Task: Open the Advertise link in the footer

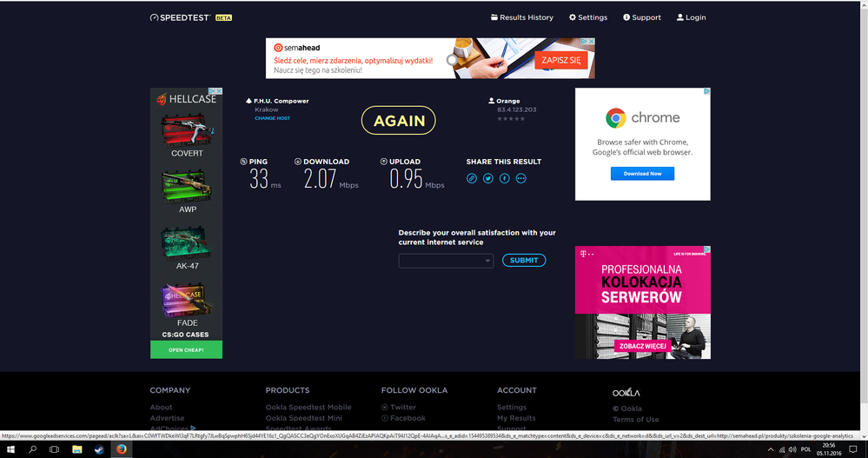Action: pos(167,418)
